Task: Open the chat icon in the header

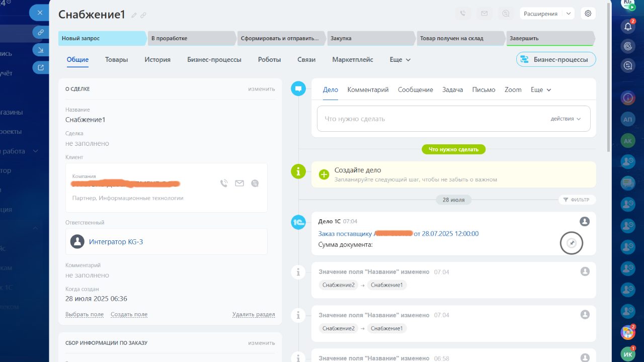Action: [x=505, y=14]
